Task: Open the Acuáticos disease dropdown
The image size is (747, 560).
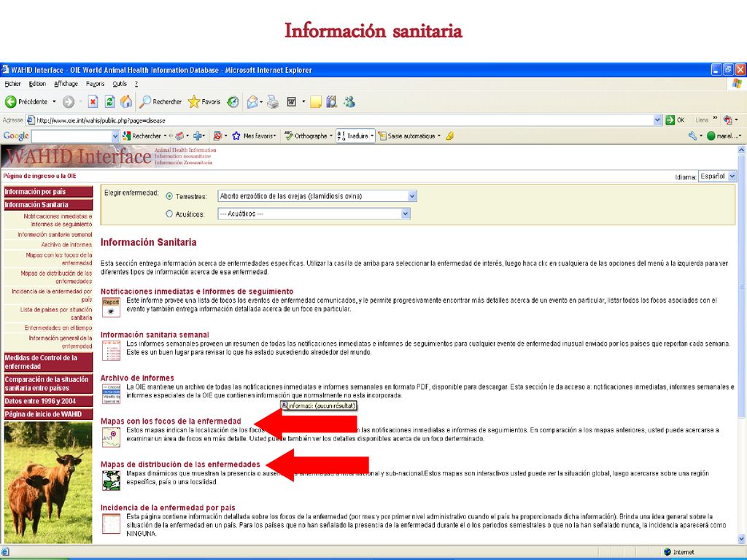Action: (314, 214)
